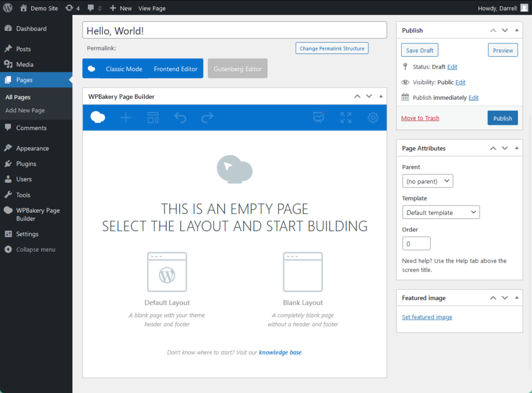Viewport: 532px width, 393px height.
Task: Click Add element plus icon
Action: [x=126, y=118]
